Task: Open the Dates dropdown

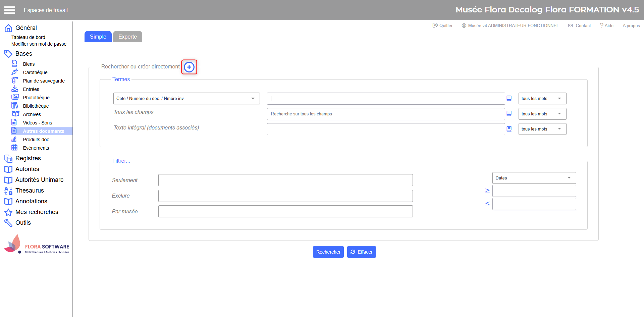Action: (x=534, y=178)
